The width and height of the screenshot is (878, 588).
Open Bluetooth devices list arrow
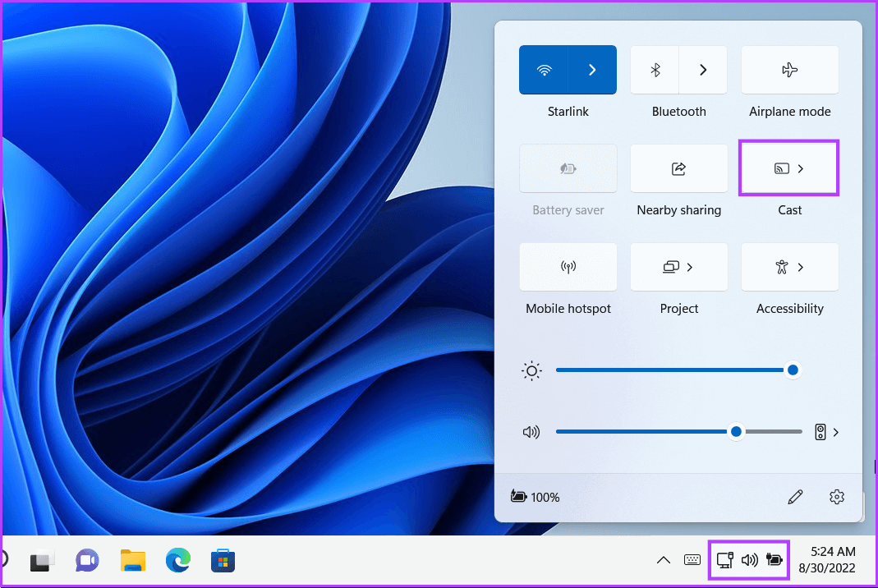click(703, 70)
